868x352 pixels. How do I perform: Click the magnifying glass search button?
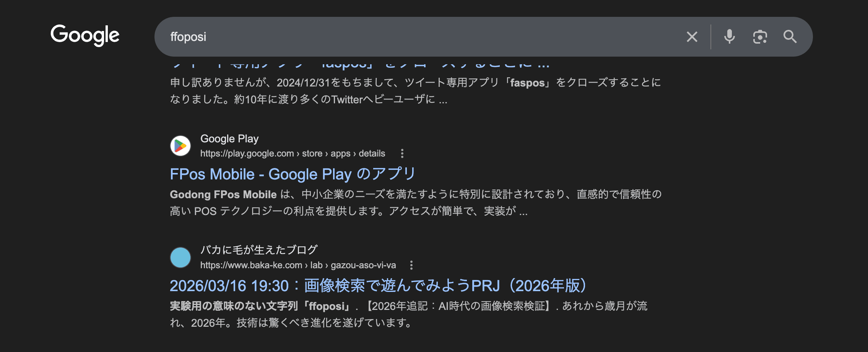coord(790,37)
